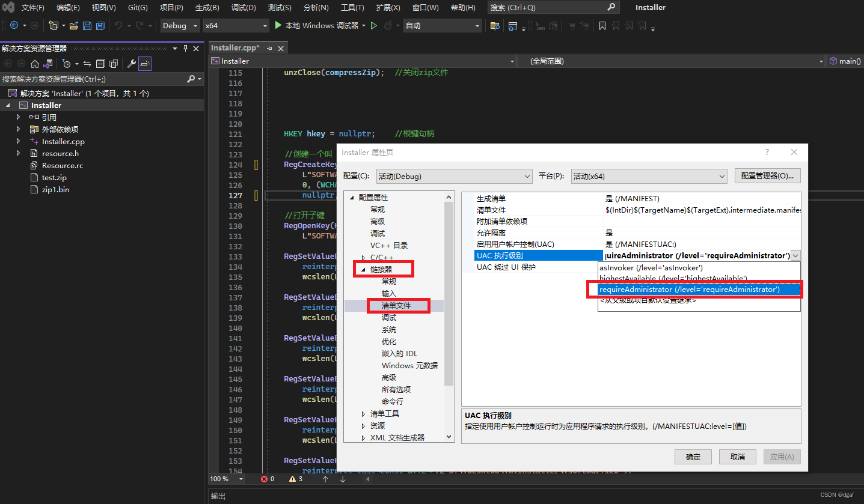
Task: Click the Solution Explorer search magnifier icon
Action: pyautogui.click(x=191, y=79)
